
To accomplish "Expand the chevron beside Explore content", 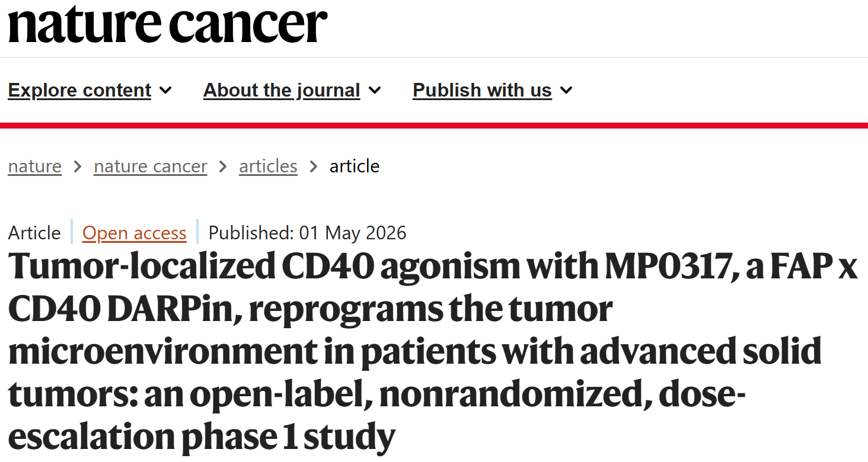I will [166, 91].
